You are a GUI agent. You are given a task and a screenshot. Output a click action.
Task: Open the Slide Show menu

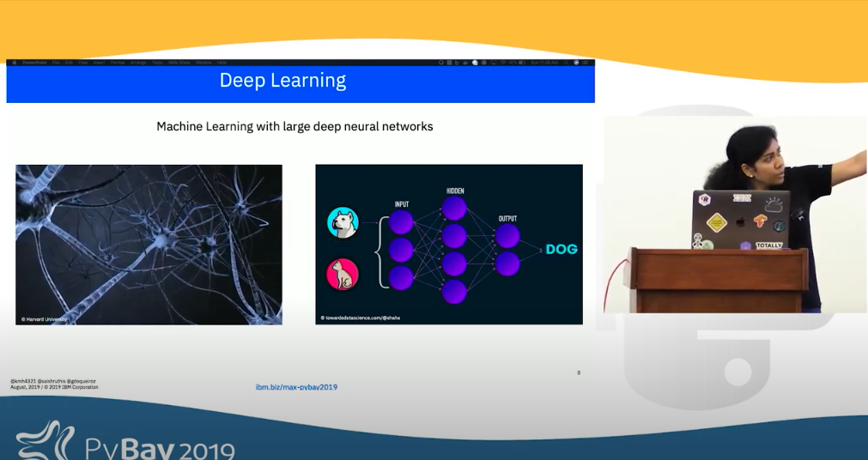(179, 63)
